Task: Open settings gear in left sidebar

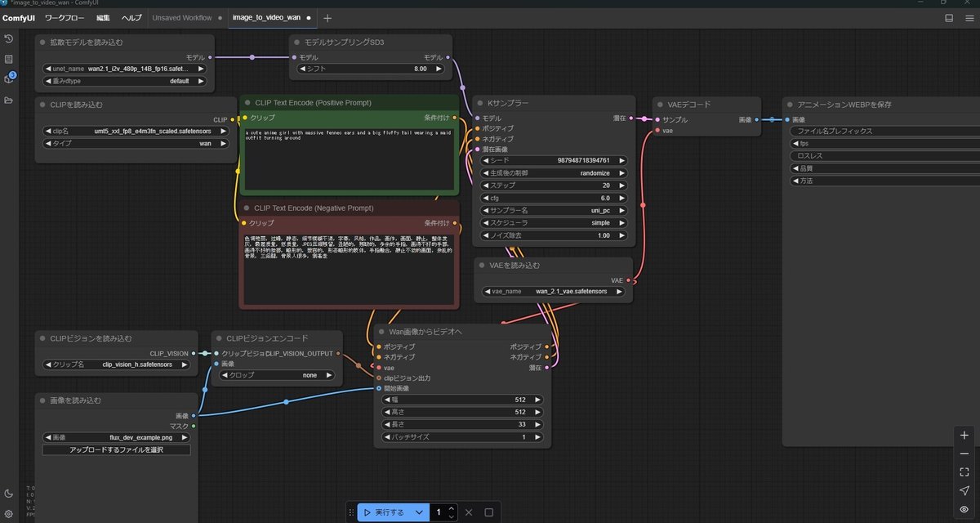Action: click(9, 513)
